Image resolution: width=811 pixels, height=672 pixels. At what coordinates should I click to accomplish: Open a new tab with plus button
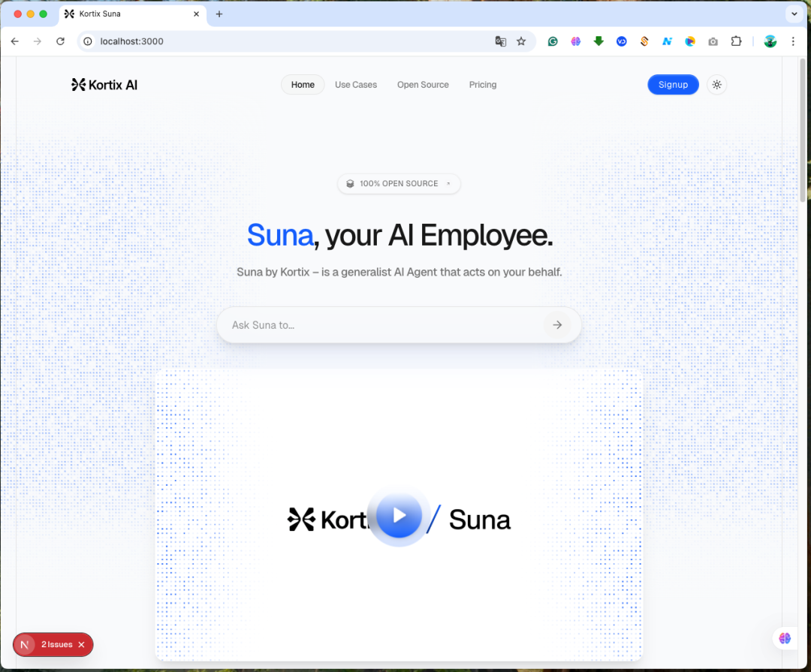click(x=219, y=14)
